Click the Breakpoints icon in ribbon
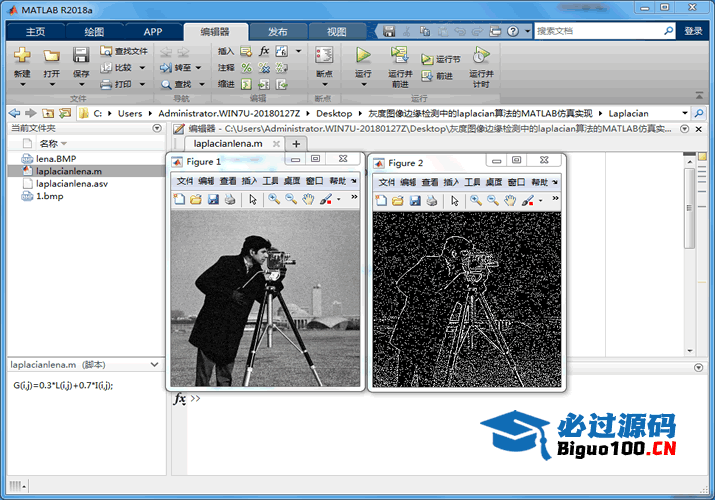Viewport: 715px width, 500px height. pyautogui.click(x=324, y=56)
